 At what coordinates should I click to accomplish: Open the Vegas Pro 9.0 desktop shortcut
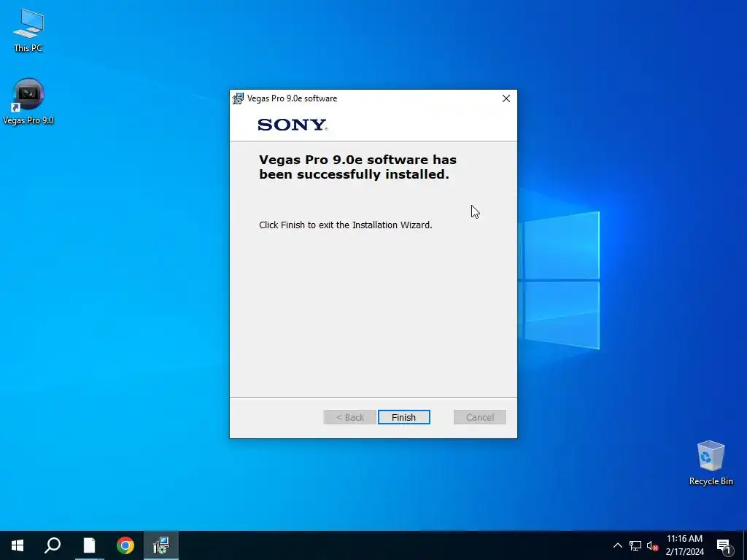coord(28,102)
